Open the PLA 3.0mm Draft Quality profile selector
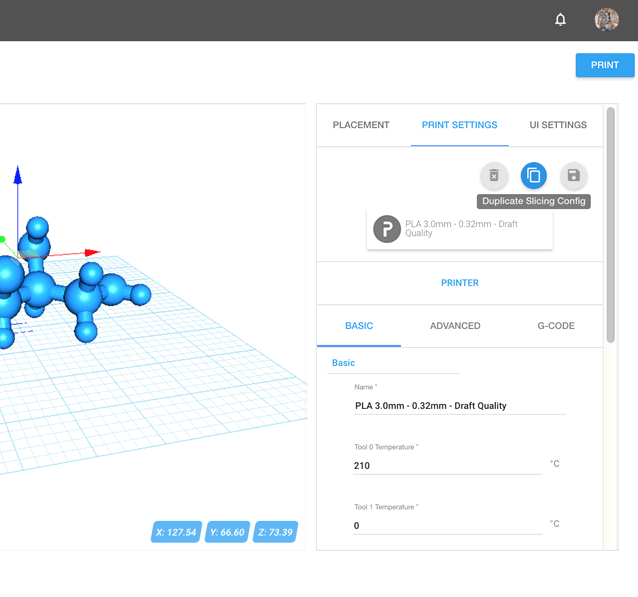 pos(460,229)
